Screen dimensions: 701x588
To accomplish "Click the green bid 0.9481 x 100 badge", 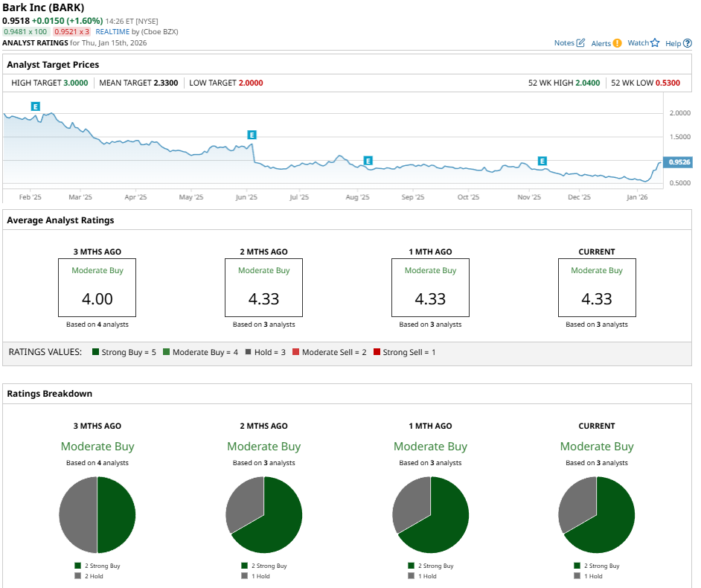I will click(x=26, y=32).
